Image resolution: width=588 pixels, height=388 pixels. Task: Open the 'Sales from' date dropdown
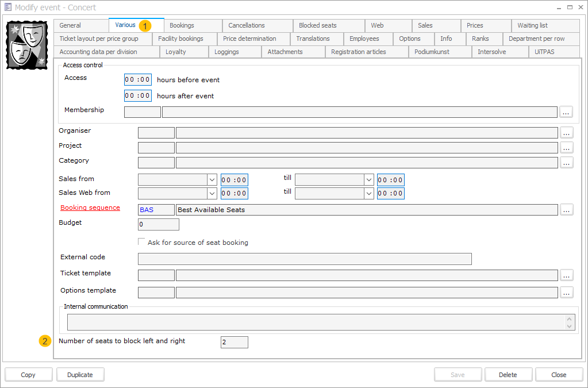click(212, 179)
